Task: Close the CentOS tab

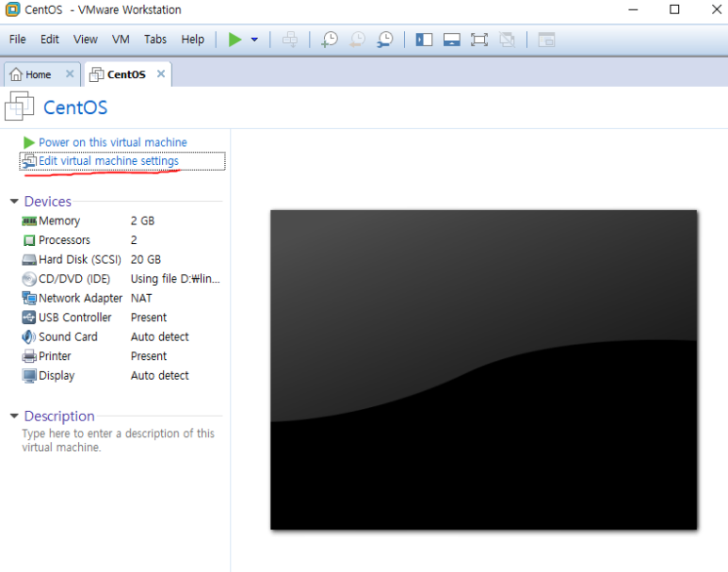Action: (161, 74)
